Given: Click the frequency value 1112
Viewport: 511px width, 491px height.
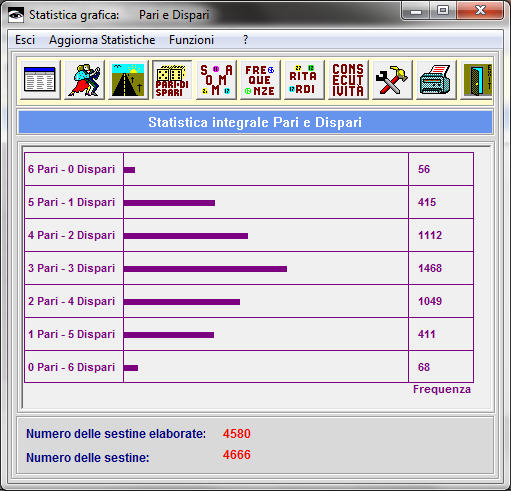Looking at the screenshot, I should pyautogui.click(x=430, y=235).
